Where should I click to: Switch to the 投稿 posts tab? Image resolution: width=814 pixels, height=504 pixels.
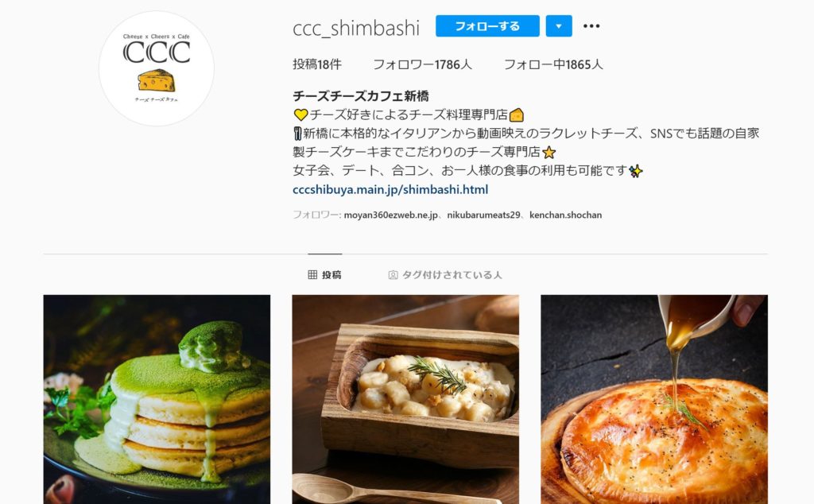[325, 274]
